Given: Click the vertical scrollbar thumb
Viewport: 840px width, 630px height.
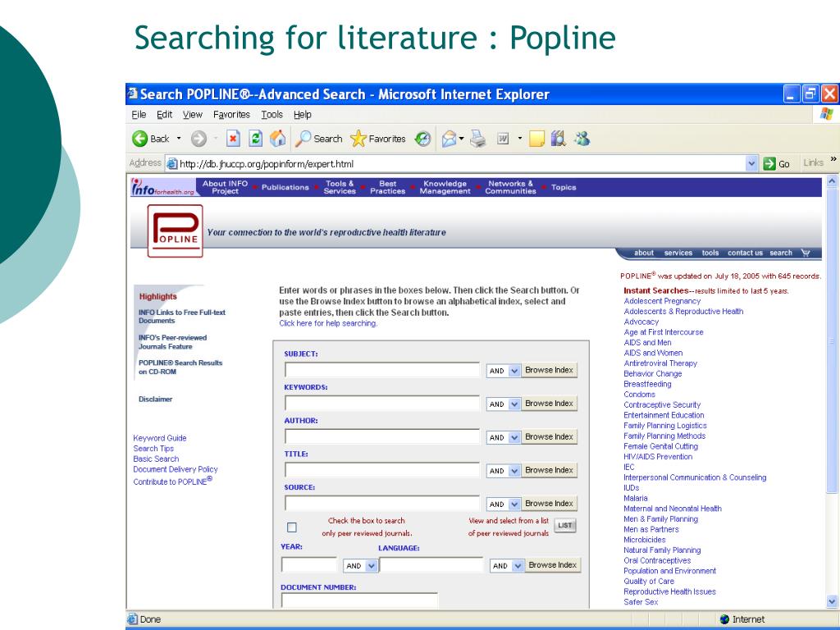Looking at the screenshot, I should pyautogui.click(x=832, y=340).
